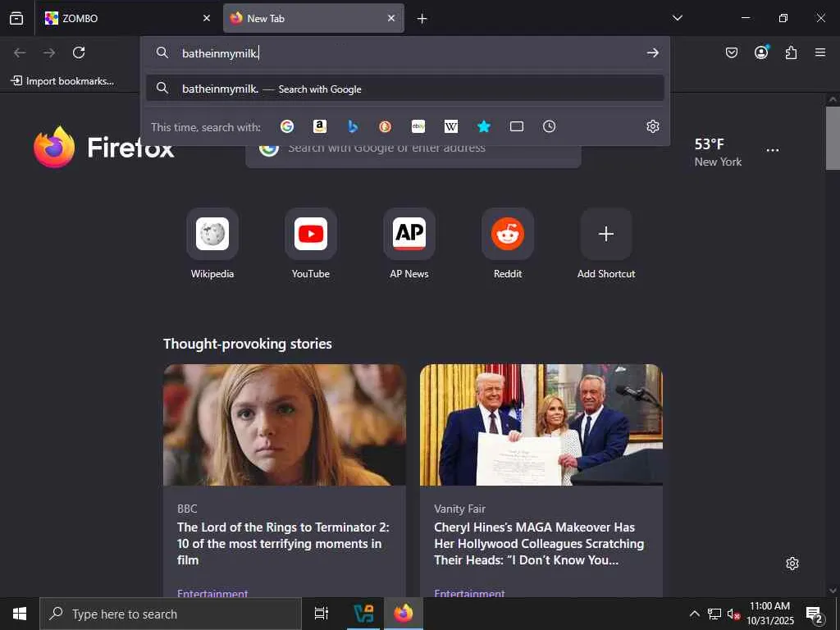
Task: Click the Entertainment tag under the BBC story
Action: (x=212, y=593)
